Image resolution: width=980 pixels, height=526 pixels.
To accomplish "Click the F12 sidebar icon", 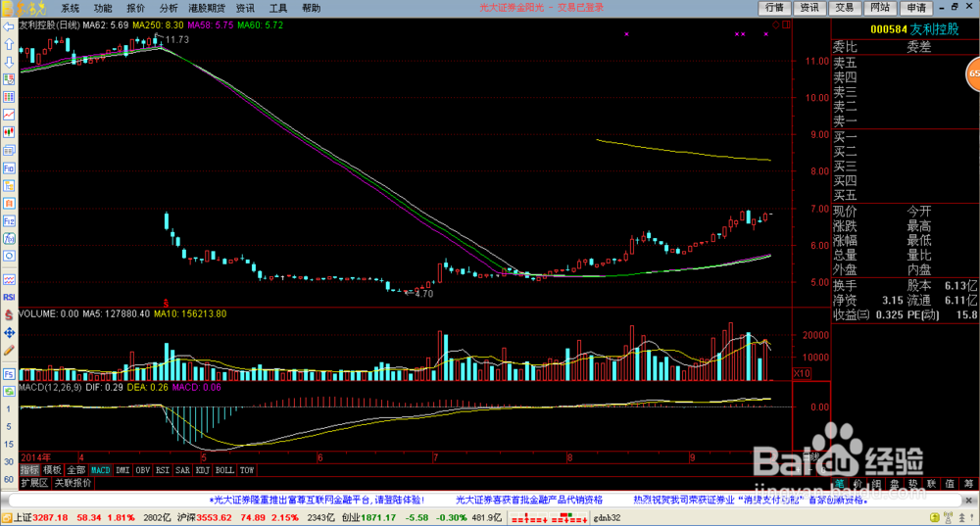I will click(x=9, y=221).
